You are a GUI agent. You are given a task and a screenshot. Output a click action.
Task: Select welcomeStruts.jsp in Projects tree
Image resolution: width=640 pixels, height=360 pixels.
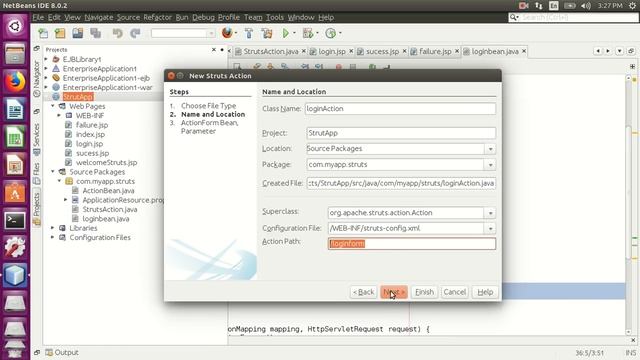pyautogui.click(x=107, y=162)
